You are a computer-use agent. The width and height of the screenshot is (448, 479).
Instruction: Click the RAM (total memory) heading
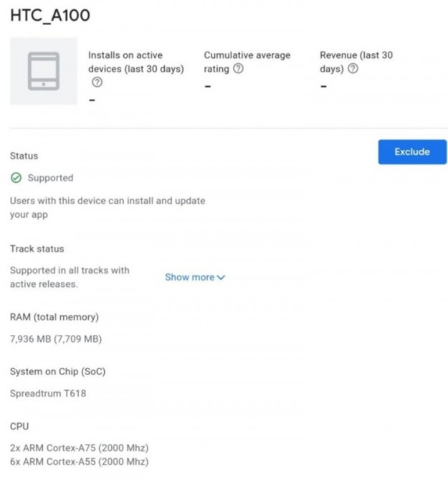pos(54,317)
